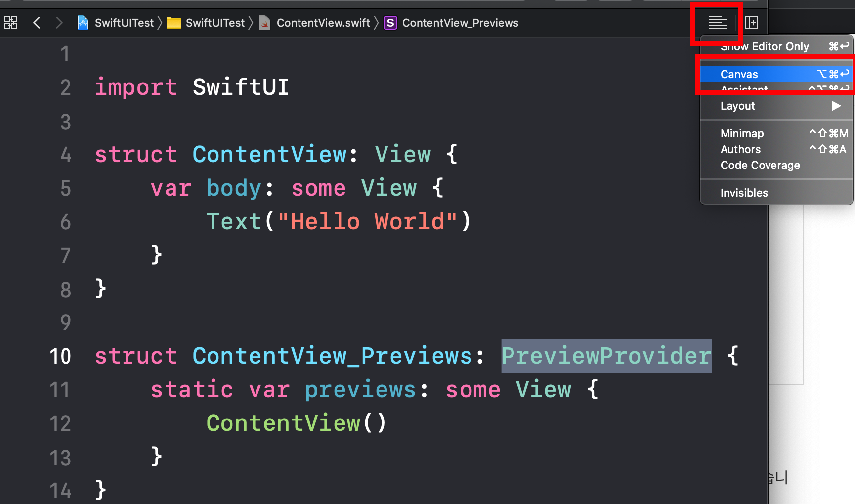The image size is (855, 504).
Task: Click previews property on line 11
Action: click(360, 390)
